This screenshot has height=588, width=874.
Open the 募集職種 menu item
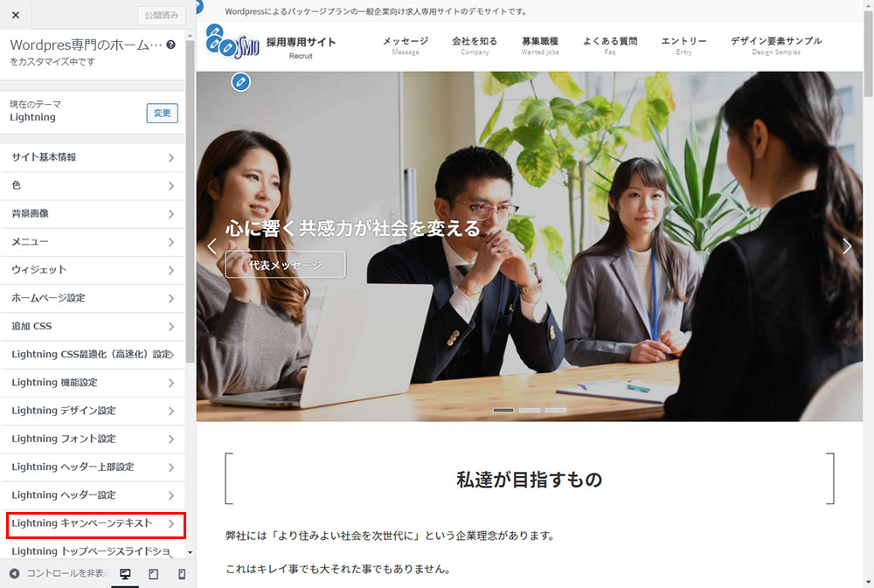pyautogui.click(x=539, y=45)
